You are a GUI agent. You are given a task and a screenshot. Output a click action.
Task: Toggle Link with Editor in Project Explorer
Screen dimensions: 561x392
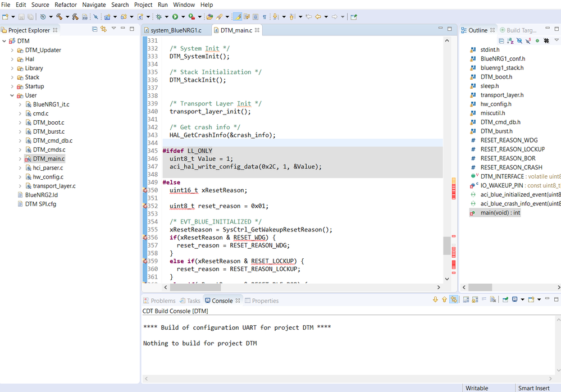coord(103,29)
